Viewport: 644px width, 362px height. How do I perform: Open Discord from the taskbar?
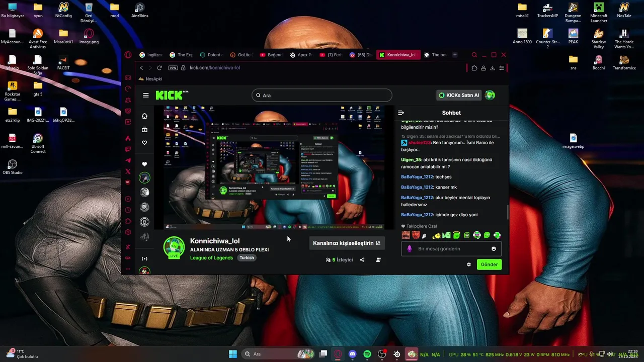(352, 354)
